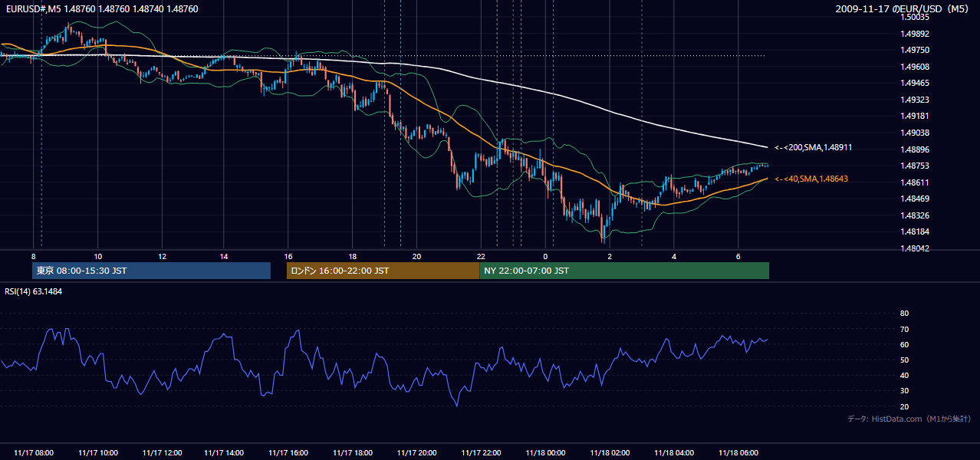980x460 pixels.
Task: Select the 40 SMA label 1.48643
Action: tap(811, 179)
